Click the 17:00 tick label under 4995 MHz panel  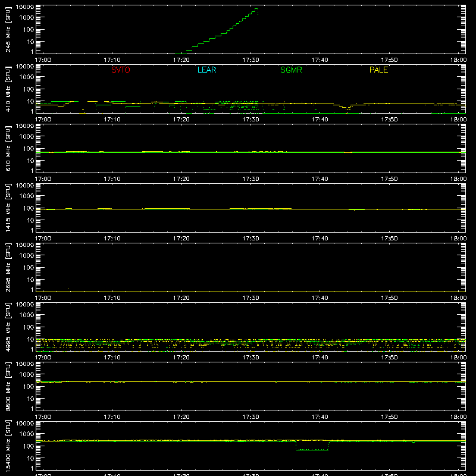click(43, 358)
